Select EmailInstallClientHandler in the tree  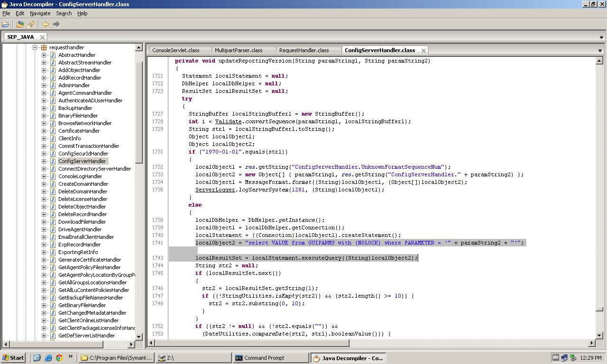point(86,237)
